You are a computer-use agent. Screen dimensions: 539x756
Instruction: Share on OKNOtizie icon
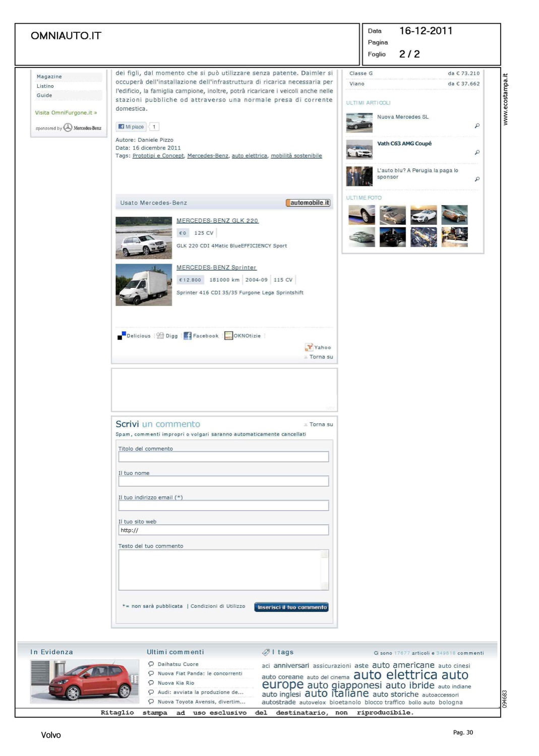coord(228,336)
